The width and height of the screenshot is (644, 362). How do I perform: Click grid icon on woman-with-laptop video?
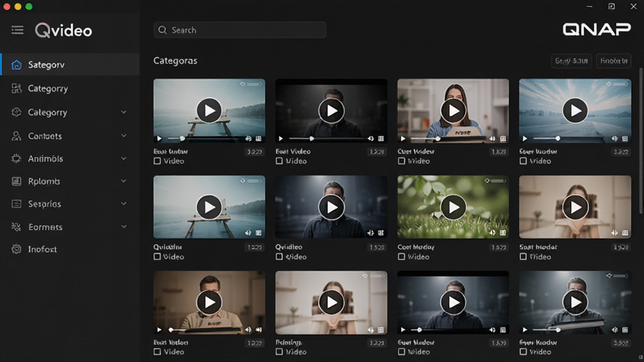502,139
